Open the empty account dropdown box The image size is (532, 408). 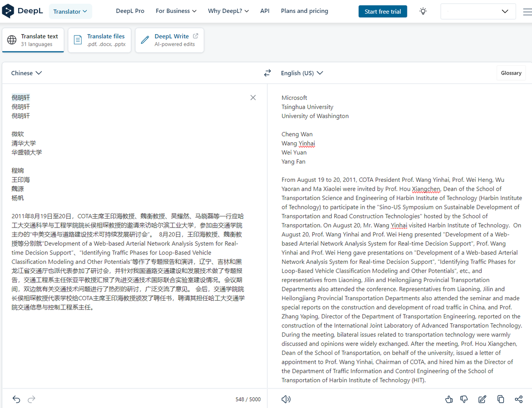(x=478, y=12)
